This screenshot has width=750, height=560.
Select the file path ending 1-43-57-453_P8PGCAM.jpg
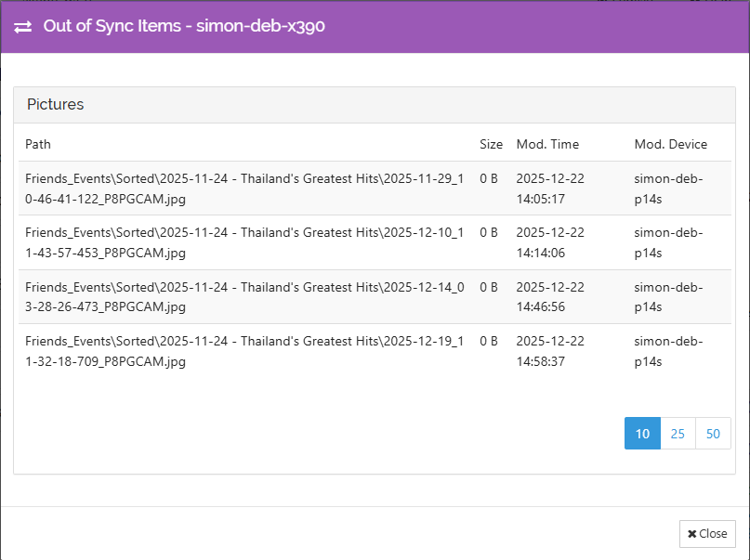point(244,242)
